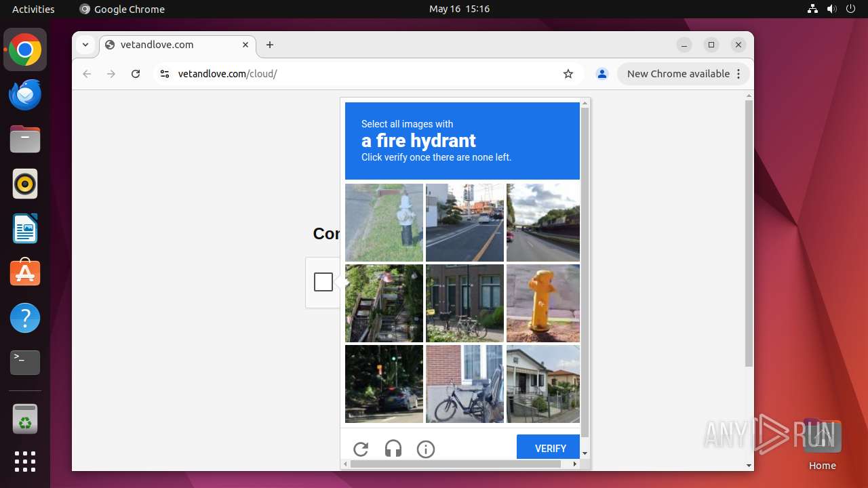Open Ubuntu Software store from dock

25,273
